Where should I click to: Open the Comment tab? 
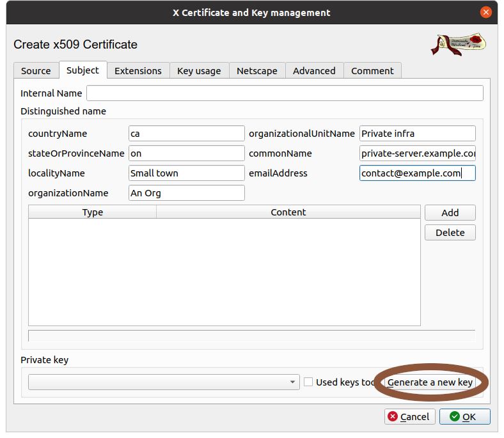[x=372, y=70]
